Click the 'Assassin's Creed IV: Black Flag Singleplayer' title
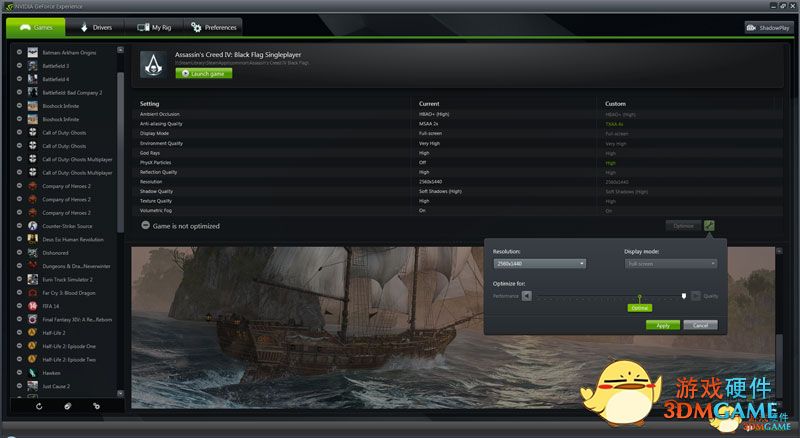Image resolution: width=800 pixels, height=438 pixels. (x=238, y=55)
